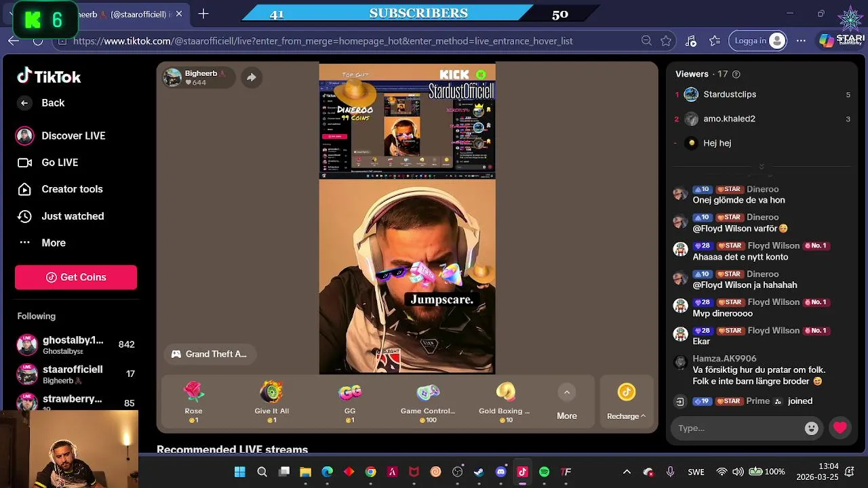The width and height of the screenshot is (868, 488).
Task: Open File Explorer from taskbar
Action: click(x=305, y=472)
